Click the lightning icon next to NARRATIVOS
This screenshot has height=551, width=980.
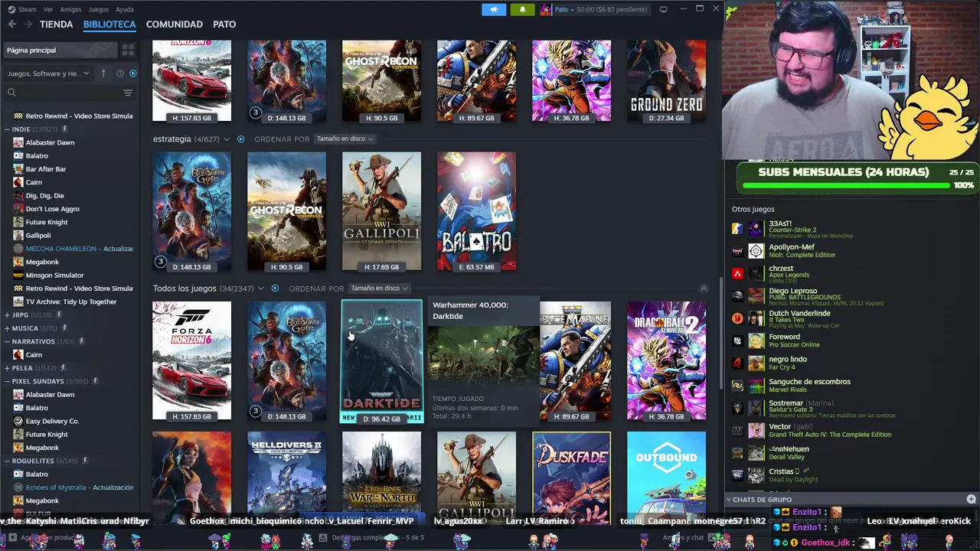[x=81, y=341]
